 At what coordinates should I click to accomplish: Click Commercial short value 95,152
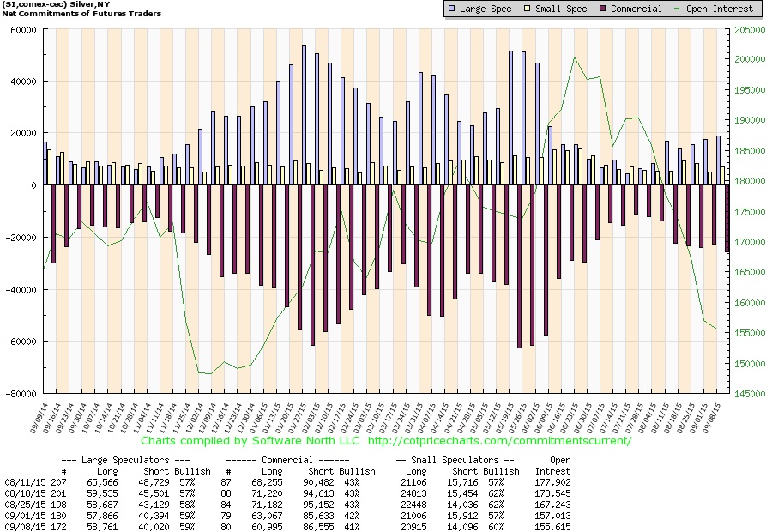318,505
